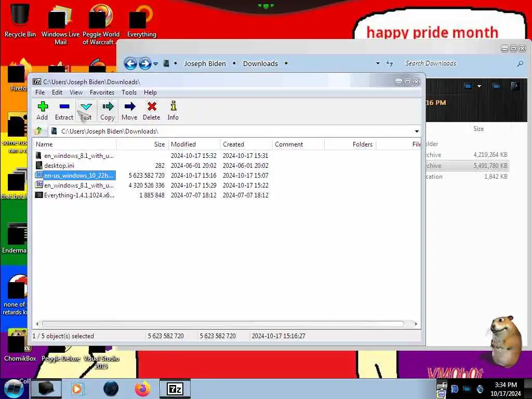532x399 pixels.
Task: Click the scroll right arrow of file list
Action: click(x=416, y=324)
